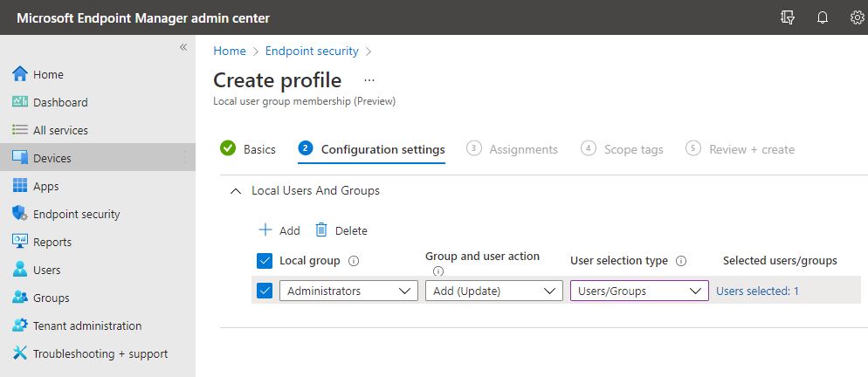Open Troubleshooting + support in the sidebar
The height and width of the screenshot is (377, 868).
point(98,353)
